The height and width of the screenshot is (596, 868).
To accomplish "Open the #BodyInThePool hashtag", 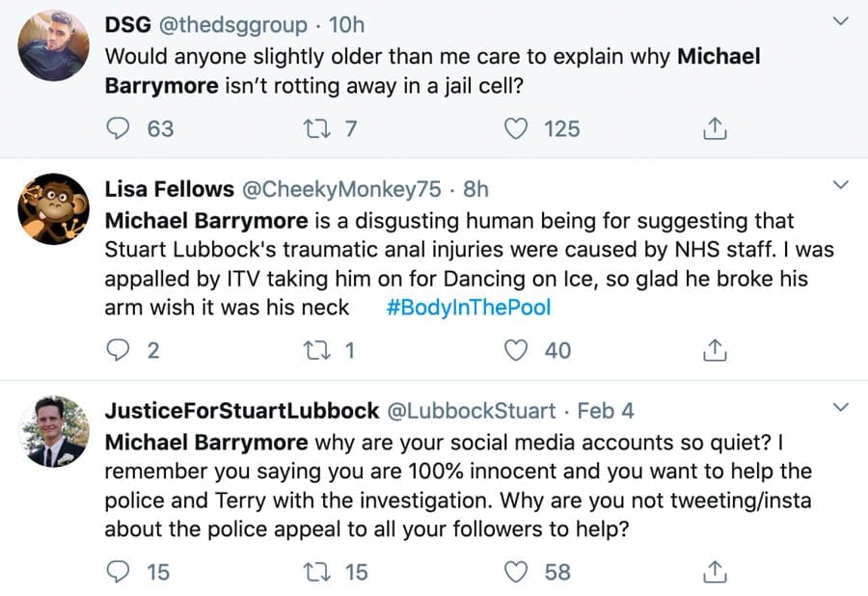I will click(468, 308).
